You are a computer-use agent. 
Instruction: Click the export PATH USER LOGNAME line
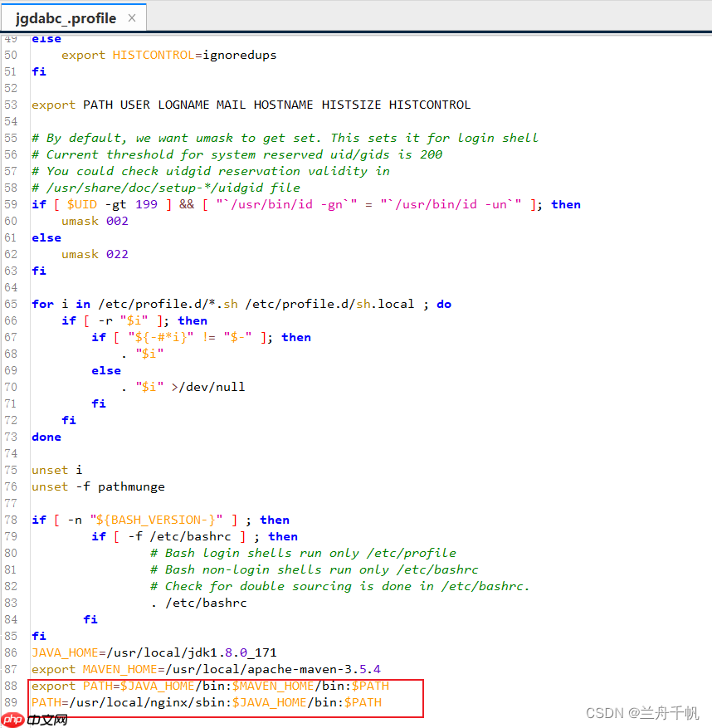249,105
